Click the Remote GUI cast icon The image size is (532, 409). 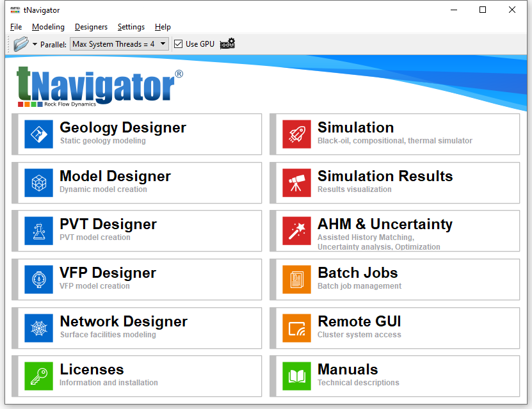[296, 328]
